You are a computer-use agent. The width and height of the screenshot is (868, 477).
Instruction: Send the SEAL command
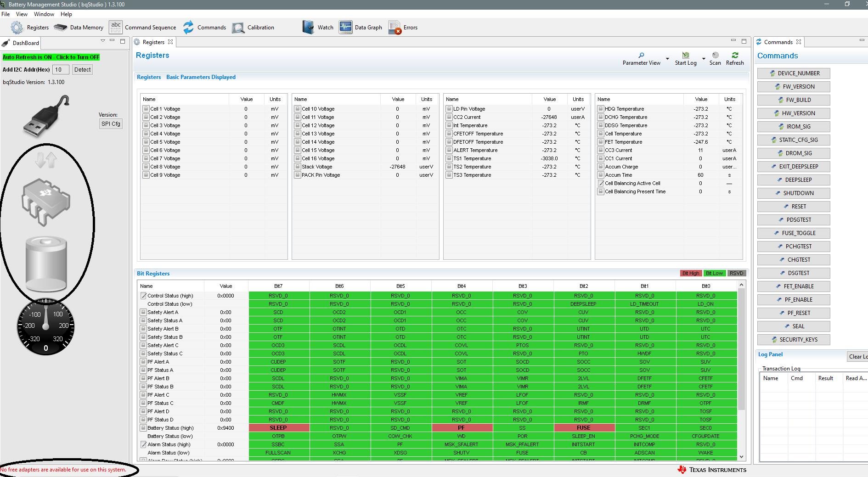(x=794, y=326)
